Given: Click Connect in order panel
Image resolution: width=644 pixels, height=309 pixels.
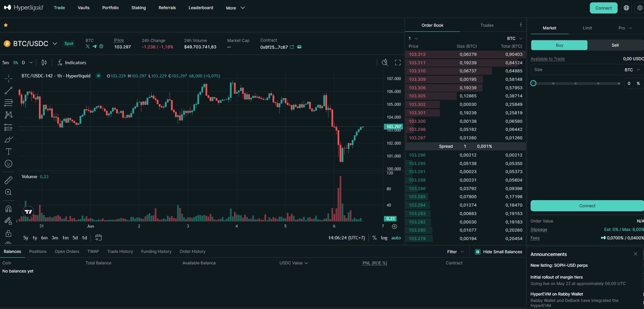Looking at the screenshot, I should 587,206.
